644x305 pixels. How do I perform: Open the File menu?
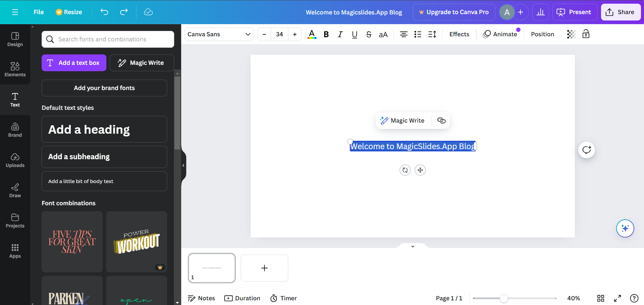(x=39, y=12)
